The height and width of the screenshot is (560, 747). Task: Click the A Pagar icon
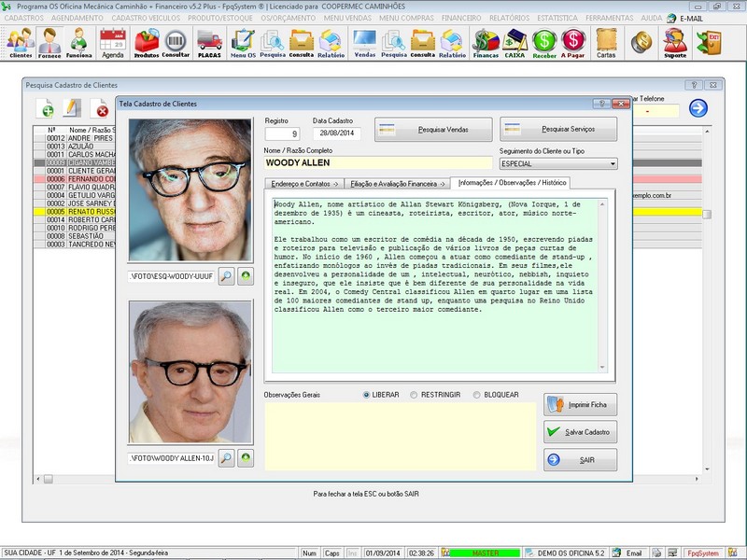[x=572, y=43]
